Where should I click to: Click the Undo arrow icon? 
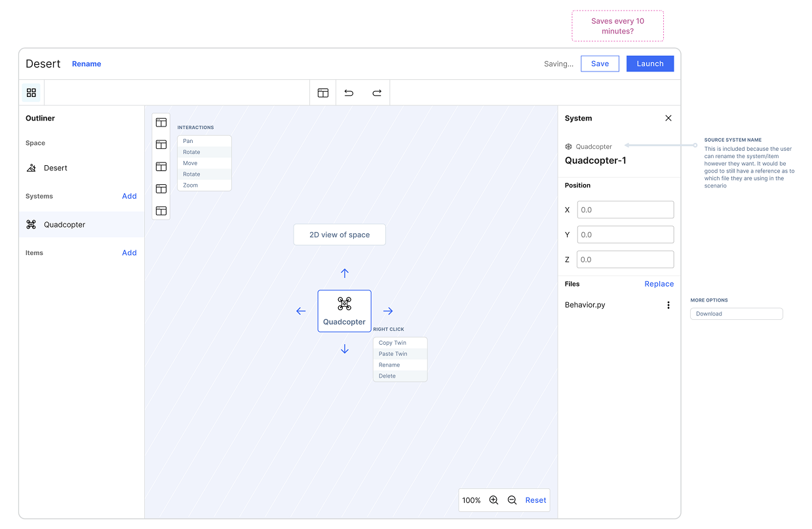348,92
